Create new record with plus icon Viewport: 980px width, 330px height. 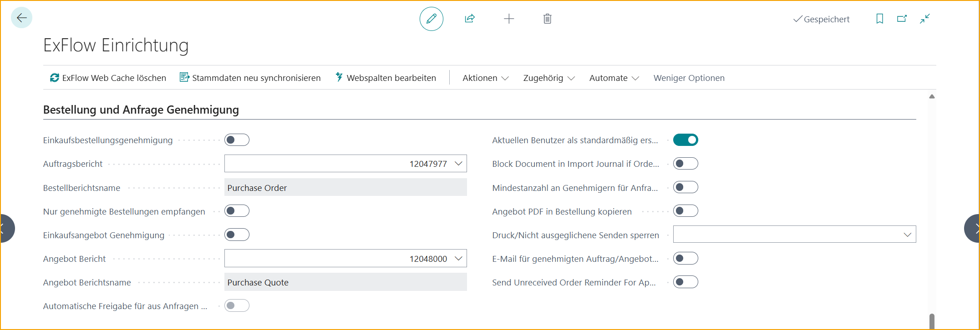509,19
